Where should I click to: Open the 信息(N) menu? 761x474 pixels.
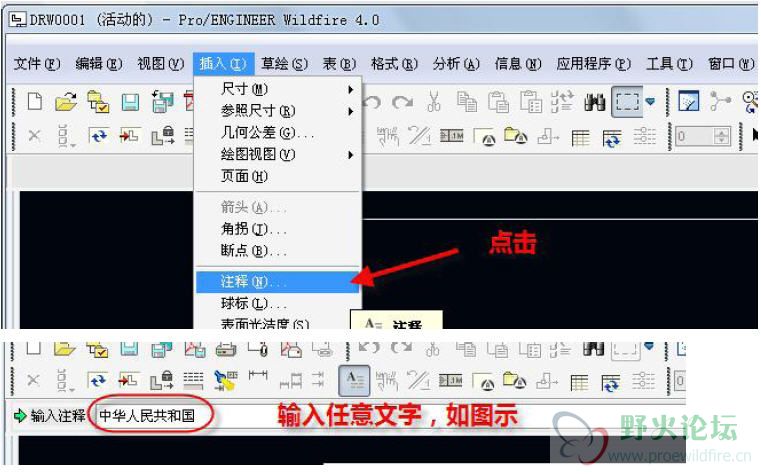[518, 64]
